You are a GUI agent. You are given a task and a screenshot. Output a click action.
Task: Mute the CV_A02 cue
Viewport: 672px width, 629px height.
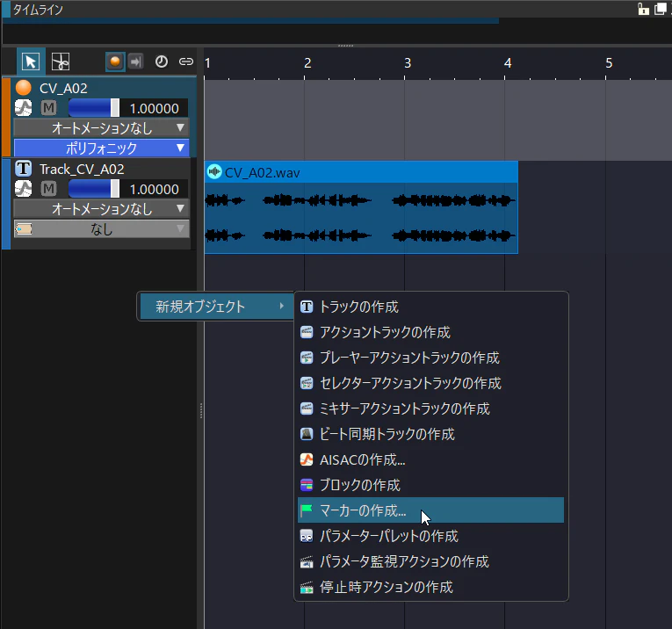[x=48, y=108]
